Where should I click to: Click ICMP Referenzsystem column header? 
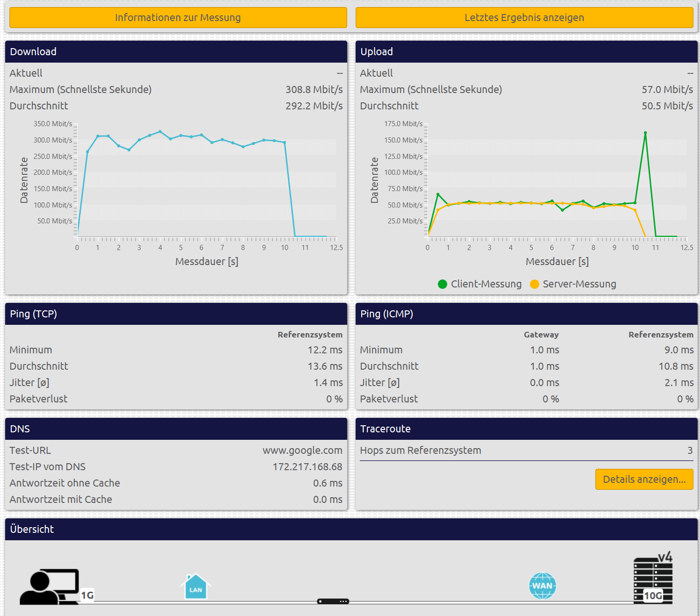[x=661, y=335]
